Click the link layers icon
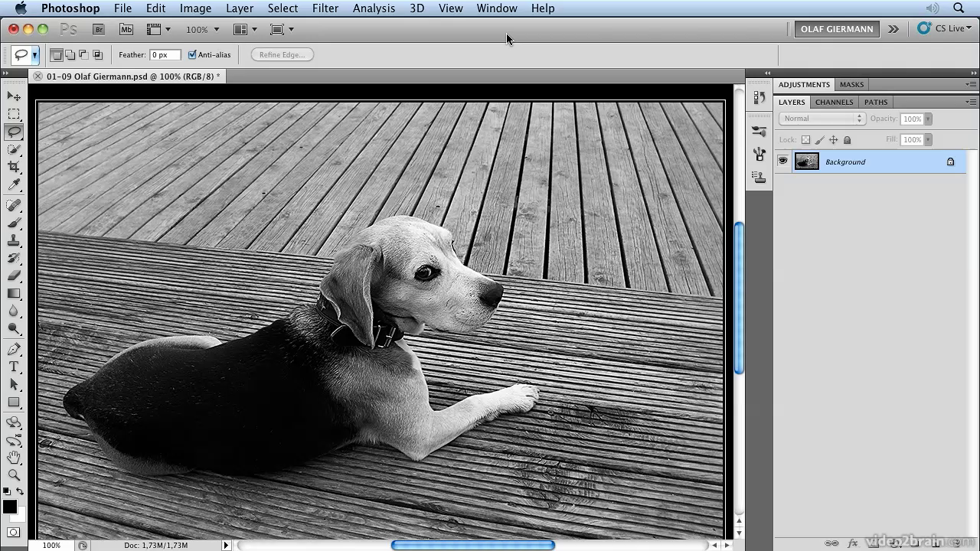 click(831, 543)
